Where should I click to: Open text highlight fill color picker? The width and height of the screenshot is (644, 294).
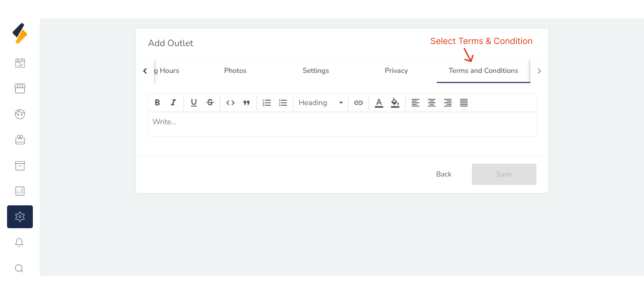(395, 102)
